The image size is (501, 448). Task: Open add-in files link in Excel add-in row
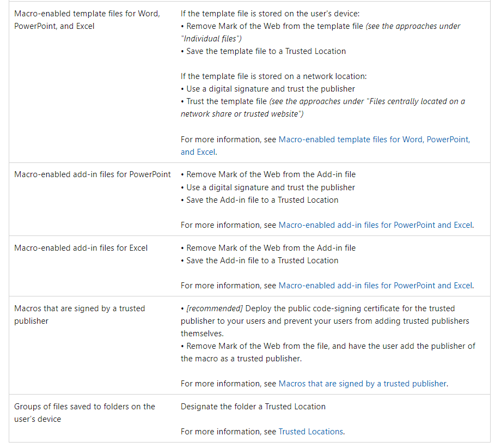(375, 286)
